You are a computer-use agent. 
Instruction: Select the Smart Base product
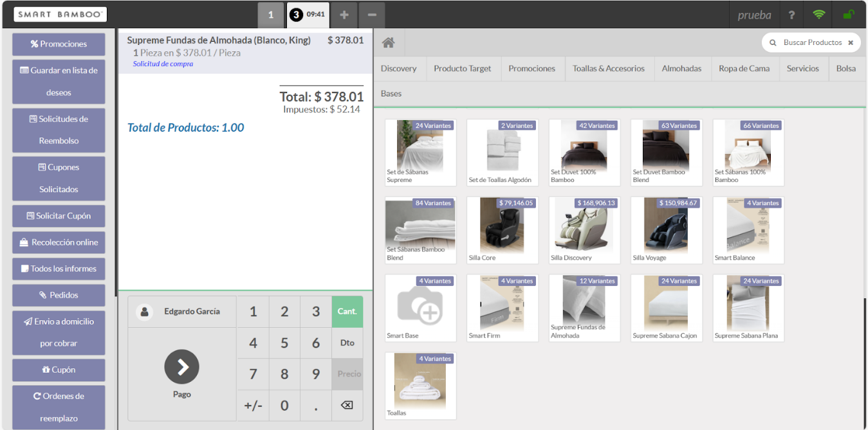[x=421, y=308]
